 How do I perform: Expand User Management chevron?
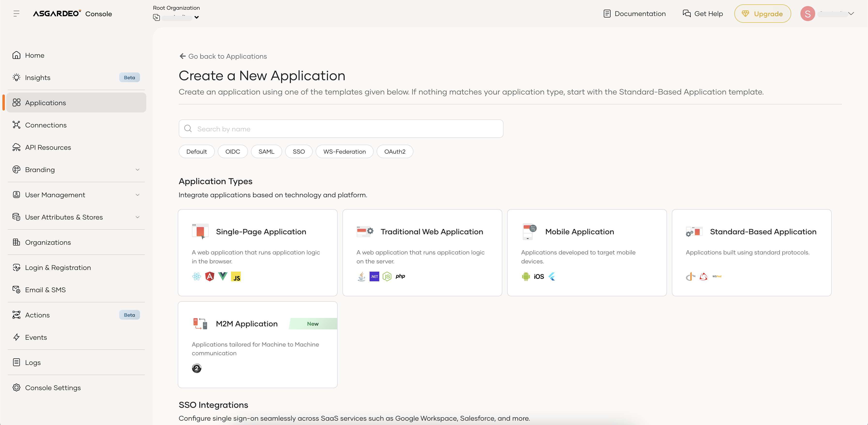tap(138, 195)
